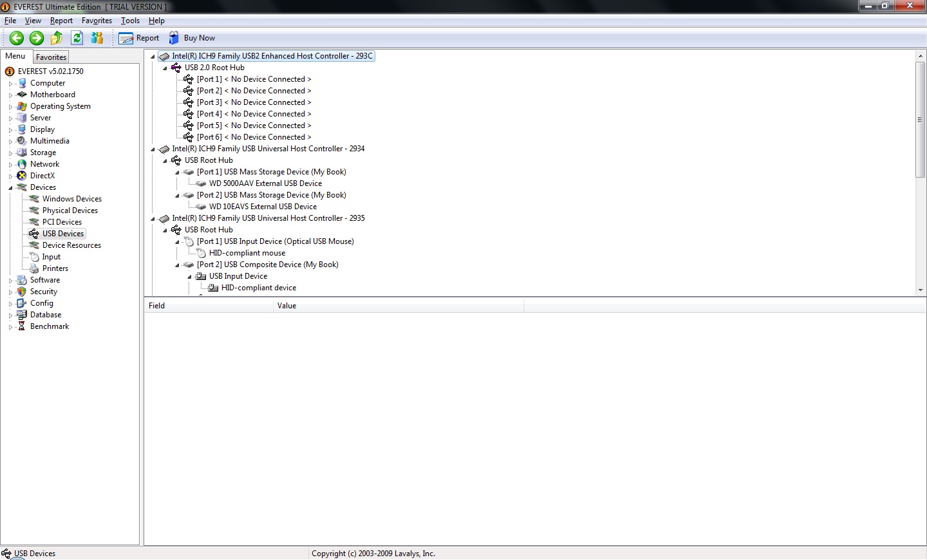Click the Motherboard icon in the tree

pos(22,95)
